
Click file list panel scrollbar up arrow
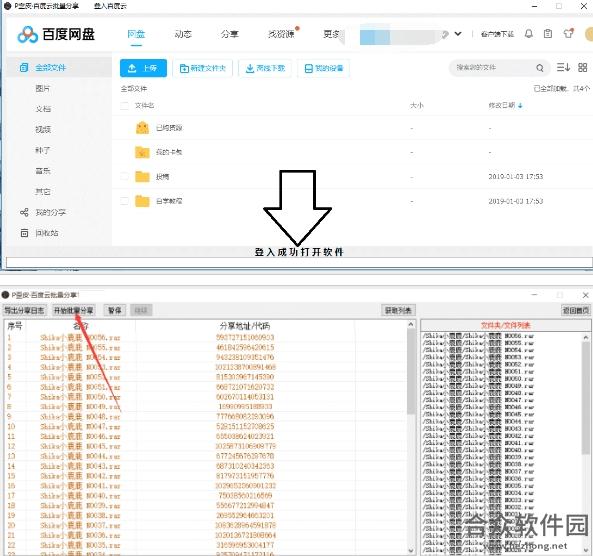click(x=586, y=337)
